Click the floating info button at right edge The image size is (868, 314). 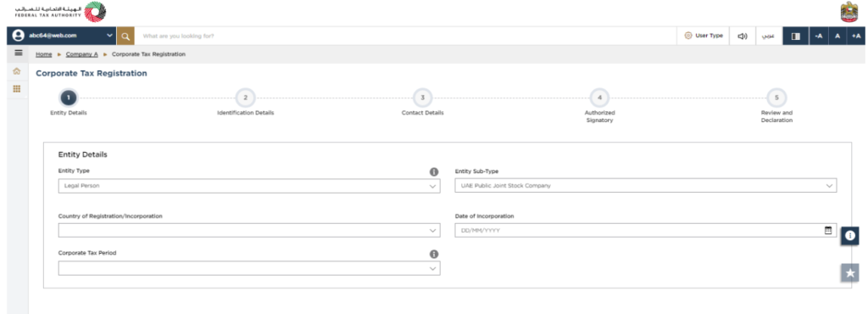point(849,235)
